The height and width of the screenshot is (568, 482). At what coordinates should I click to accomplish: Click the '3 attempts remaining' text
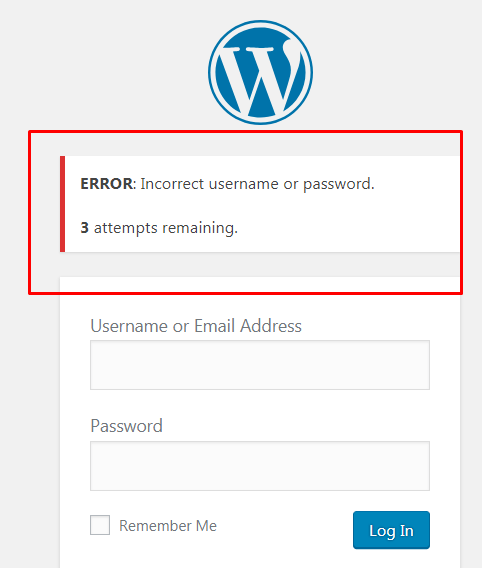coord(159,228)
